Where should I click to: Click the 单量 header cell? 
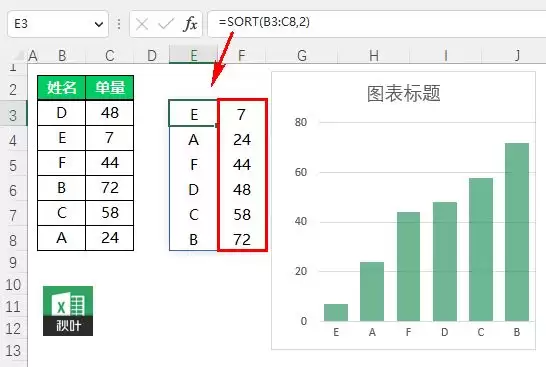point(110,87)
